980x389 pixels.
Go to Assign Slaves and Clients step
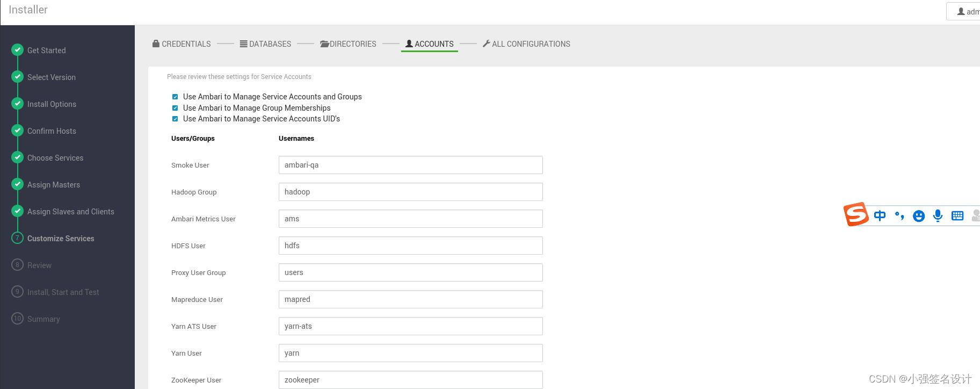[x=71, y=212]
